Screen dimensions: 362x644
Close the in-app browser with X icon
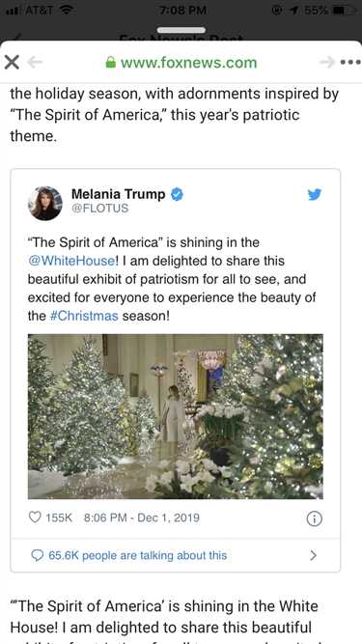pos(12,63)
